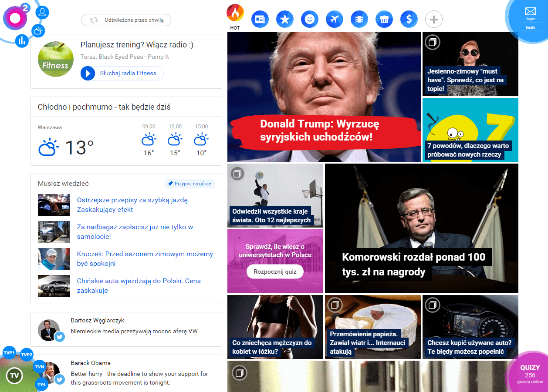548x392 pixels.
Task: Click the Kruczek portrait thumbnail
Action: 54,259
